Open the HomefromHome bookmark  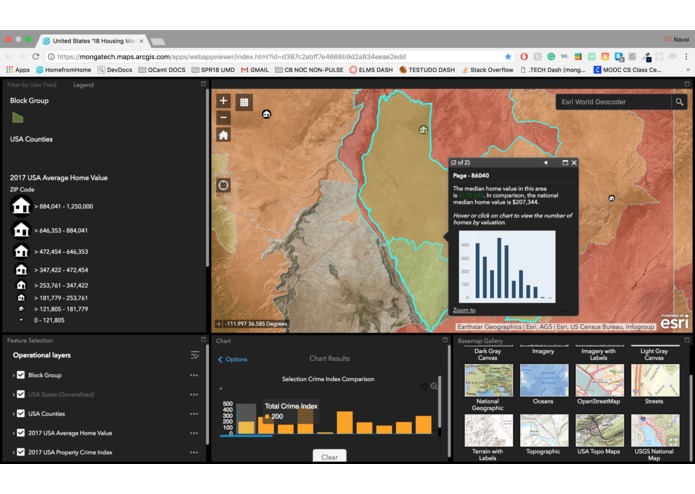pyautogui.click(x=64, y=70)
